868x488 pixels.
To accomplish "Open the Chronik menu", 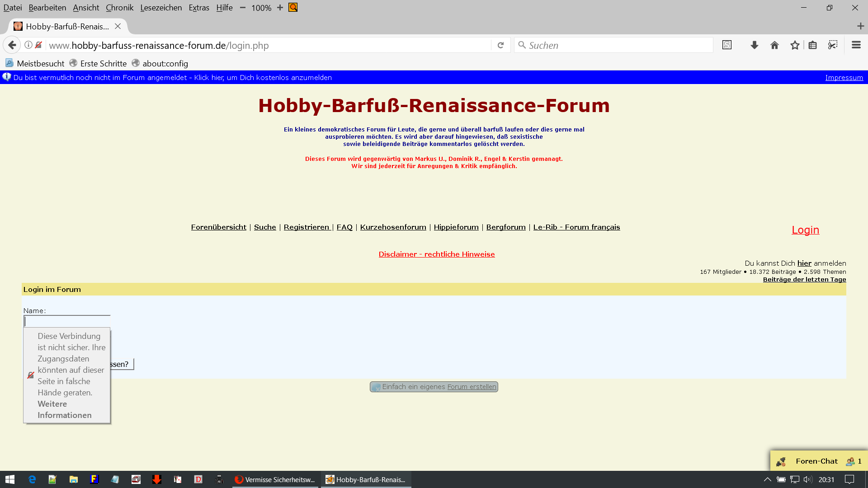I will pos(119,8).
